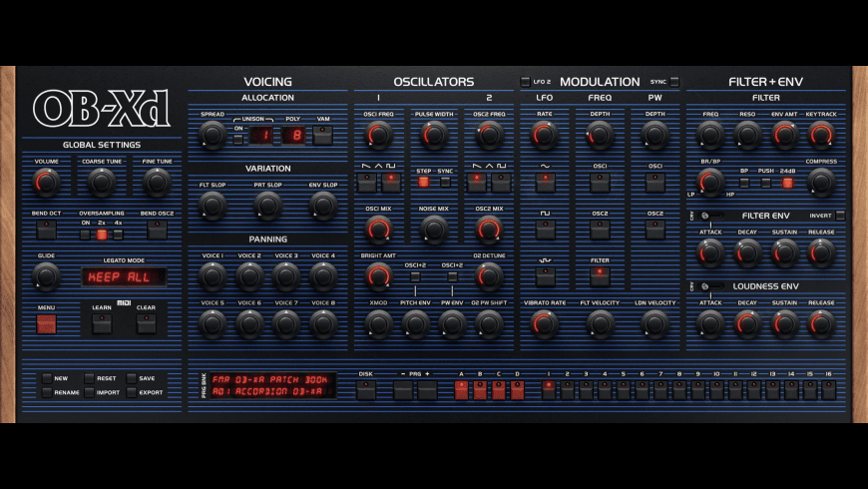Image resolution: width=868 pixels, height=489 pixels.
Task: Toggle the filter PUSH switch
Action: pyautogui.click(x=765, y=183)
